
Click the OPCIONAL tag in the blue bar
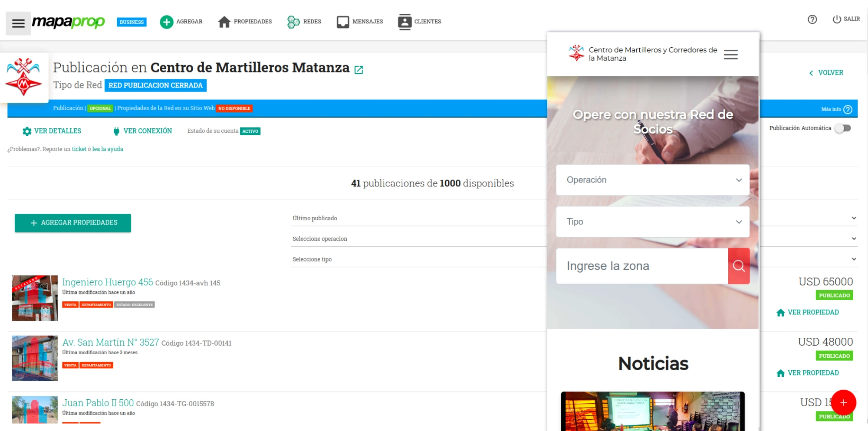click(x=100, y=108)
